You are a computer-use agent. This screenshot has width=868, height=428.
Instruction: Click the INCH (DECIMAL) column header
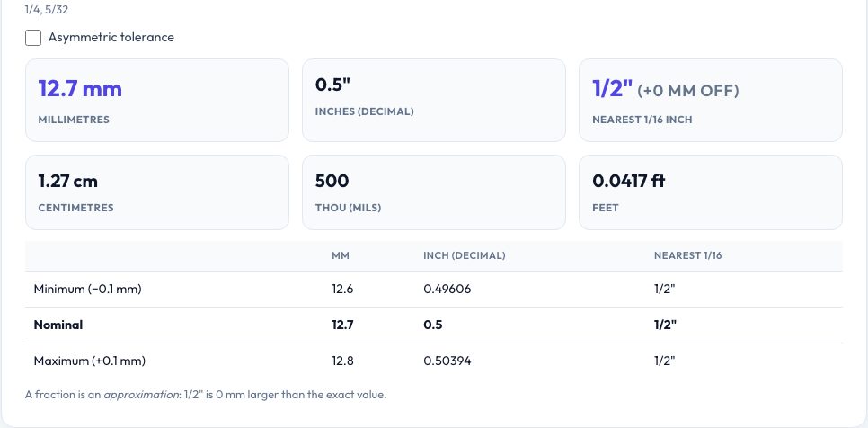[465, 255]
